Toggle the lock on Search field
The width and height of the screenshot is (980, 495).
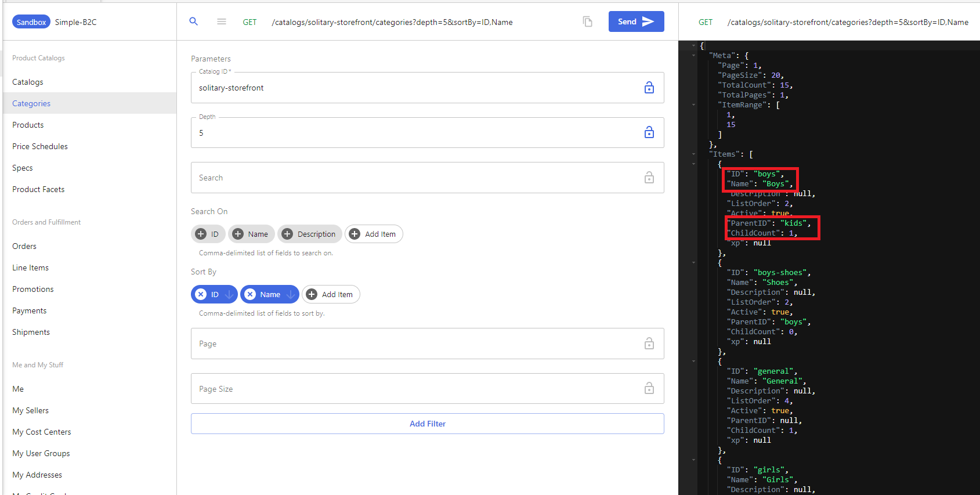(x=649, y=178)
